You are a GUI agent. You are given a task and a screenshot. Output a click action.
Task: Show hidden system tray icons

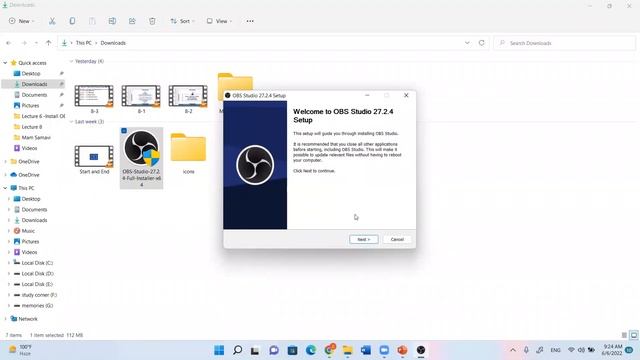513,350
